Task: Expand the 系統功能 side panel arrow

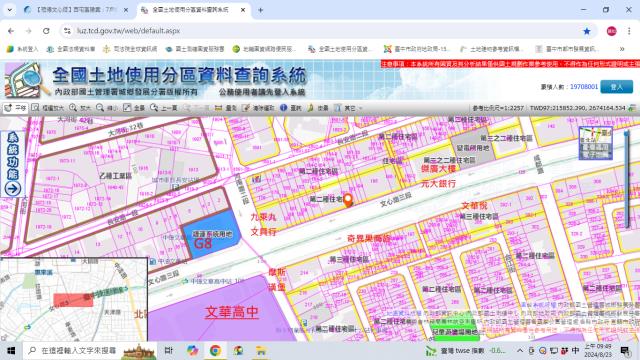Action: pyautogui.click(x=13, y=189)
